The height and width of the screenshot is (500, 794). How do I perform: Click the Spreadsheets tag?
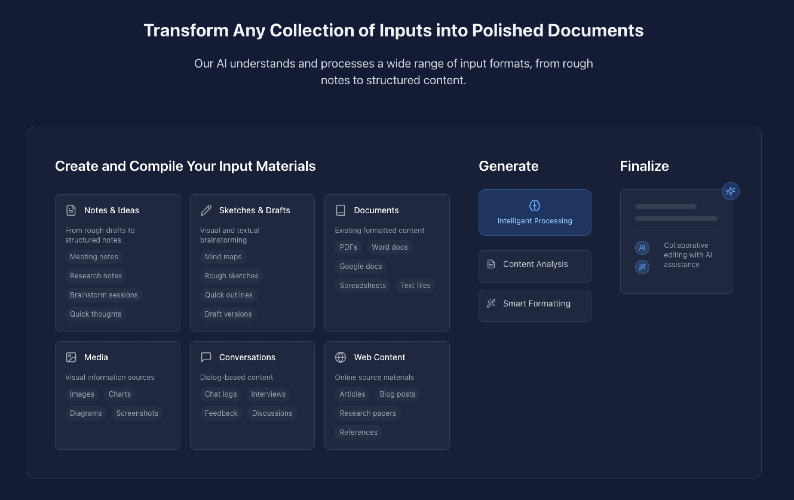click(363, 286)
